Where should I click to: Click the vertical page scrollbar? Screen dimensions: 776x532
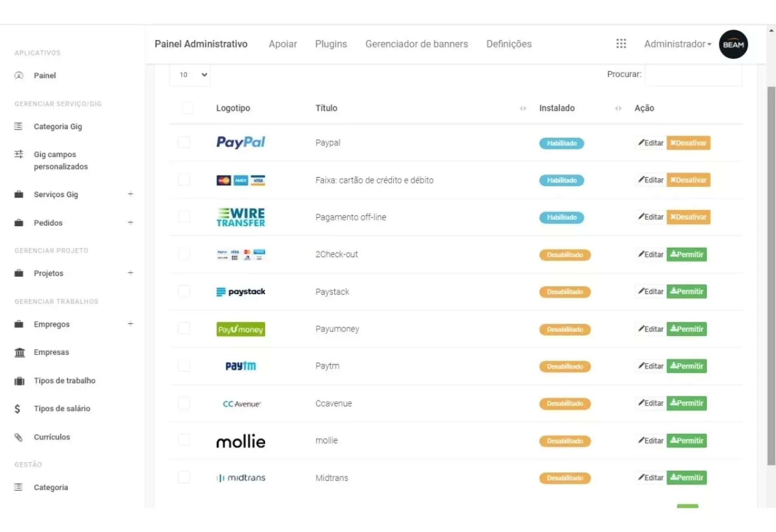771,275
